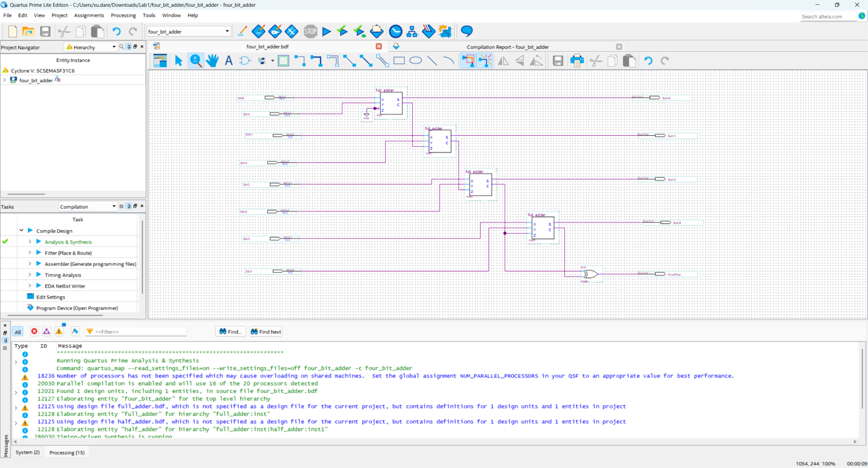Select the Arc drawing tool

[449, 61]
